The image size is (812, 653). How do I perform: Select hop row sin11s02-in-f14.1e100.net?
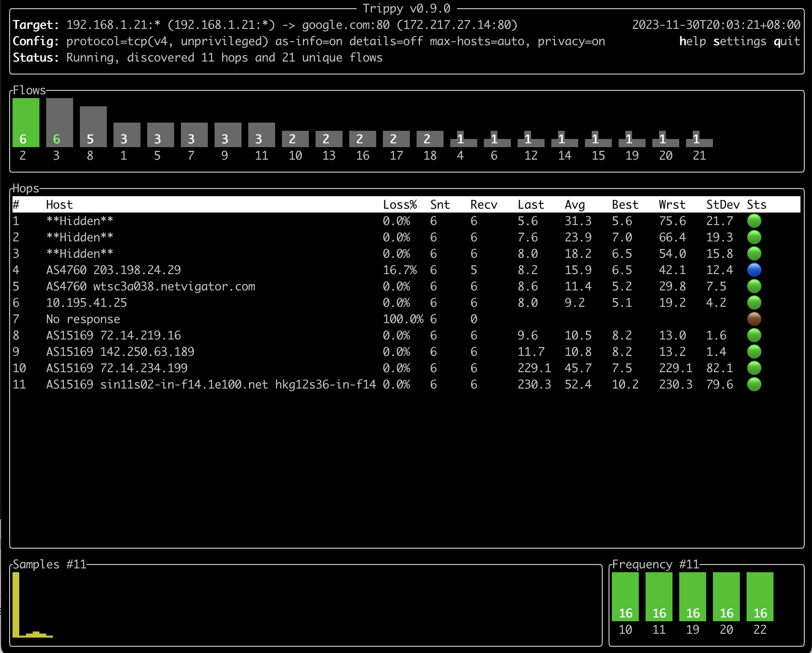tap(406, 384)
